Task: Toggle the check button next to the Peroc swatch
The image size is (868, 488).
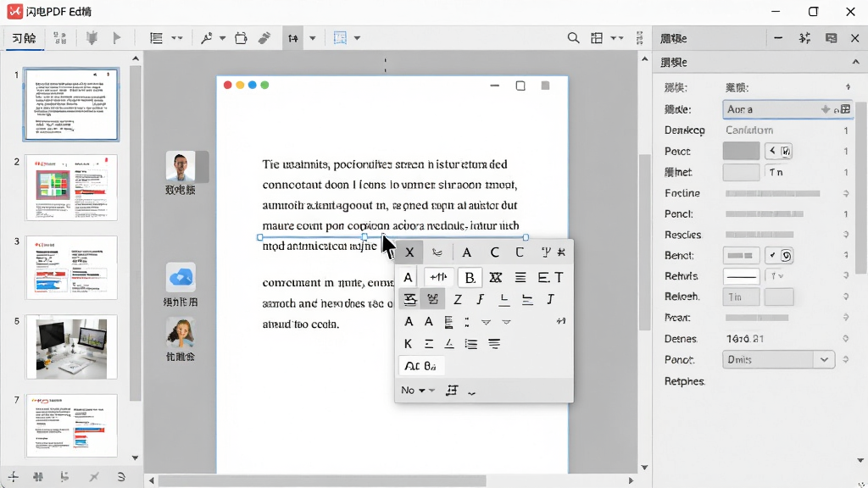Action: pyautogui.click(x=778, y=151)
